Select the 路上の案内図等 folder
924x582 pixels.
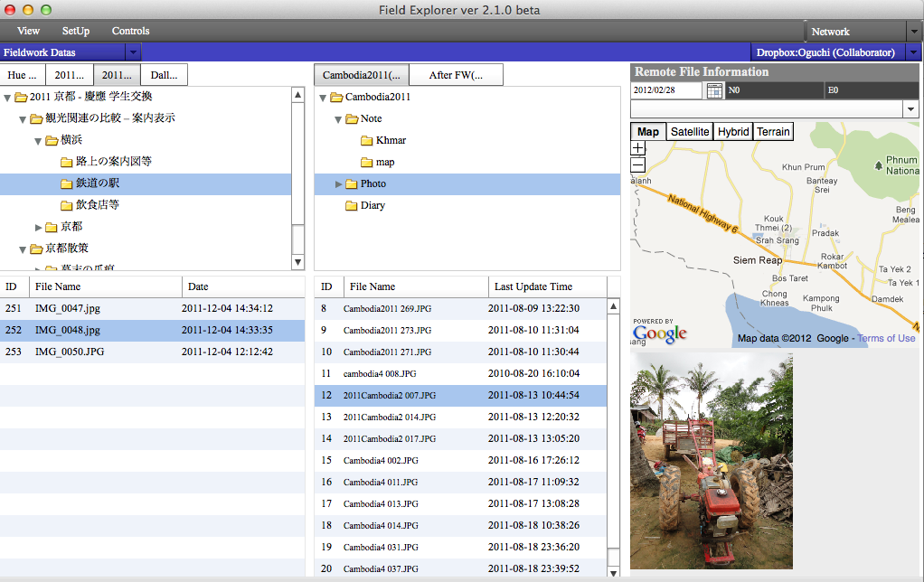point(113,162)
